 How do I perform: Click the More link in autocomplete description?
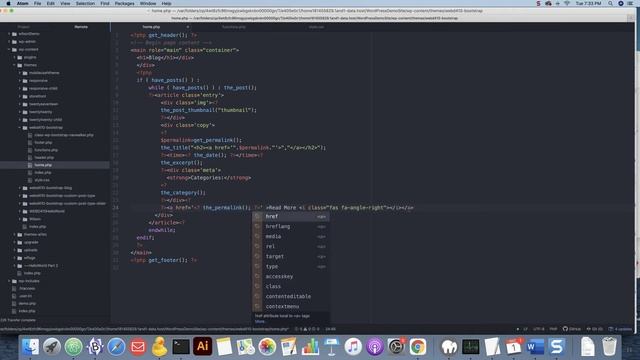click(x=260, y=321)
